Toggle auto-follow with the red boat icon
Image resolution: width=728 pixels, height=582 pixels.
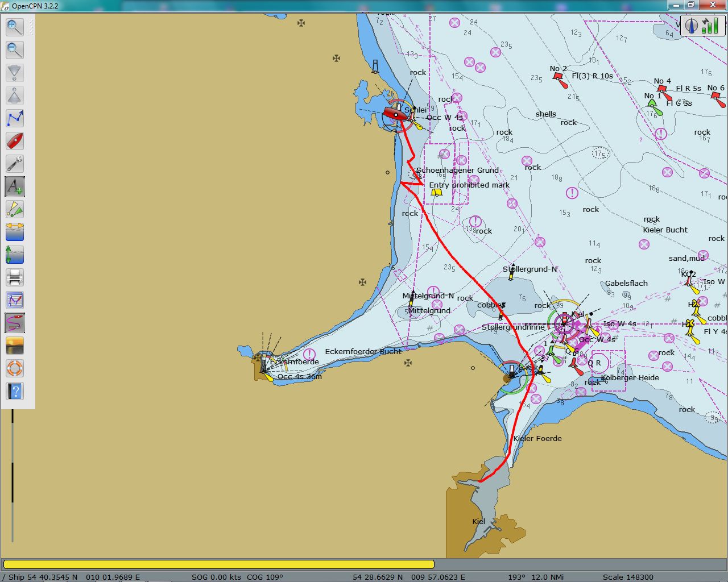tap(14, 141)
